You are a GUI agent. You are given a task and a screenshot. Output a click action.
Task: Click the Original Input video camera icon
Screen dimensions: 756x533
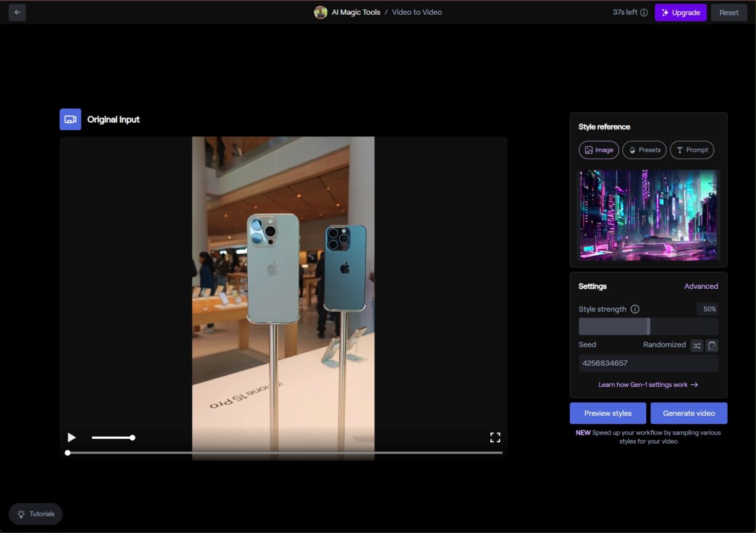[70, 118]
